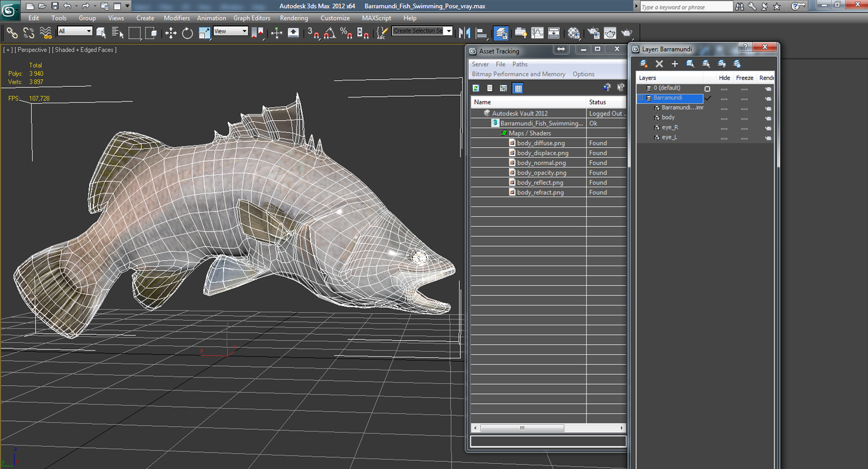The height and width of the screenshot is (469, 868).
Task: Toggle the Manage Layers toolbar button
Action: [501, 33]
